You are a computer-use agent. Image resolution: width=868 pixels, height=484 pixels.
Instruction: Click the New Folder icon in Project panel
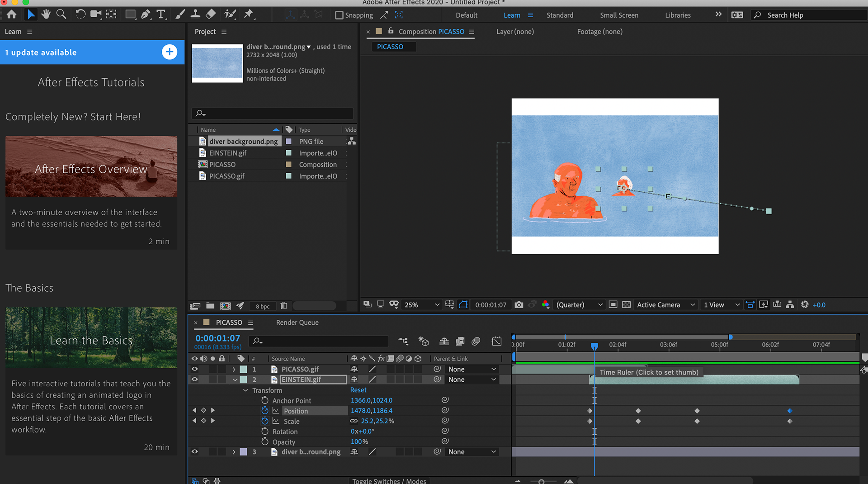(x=210, y=306)
